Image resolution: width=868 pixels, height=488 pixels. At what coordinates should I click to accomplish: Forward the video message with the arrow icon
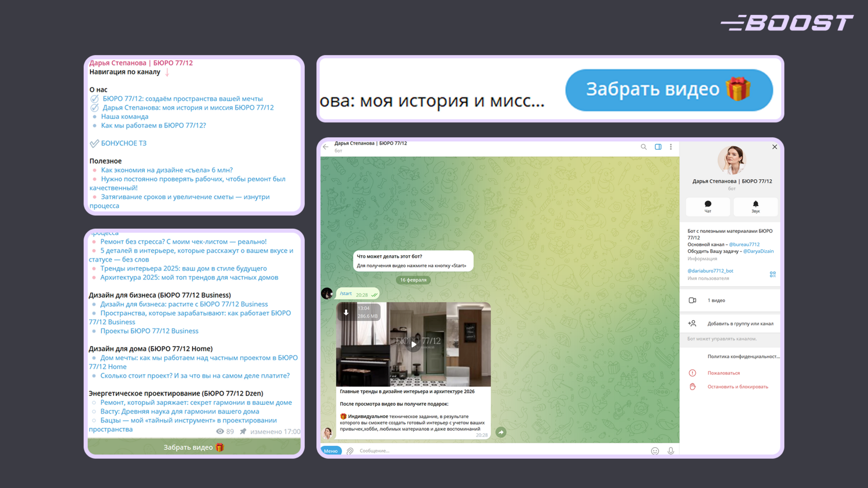[501, 432]
